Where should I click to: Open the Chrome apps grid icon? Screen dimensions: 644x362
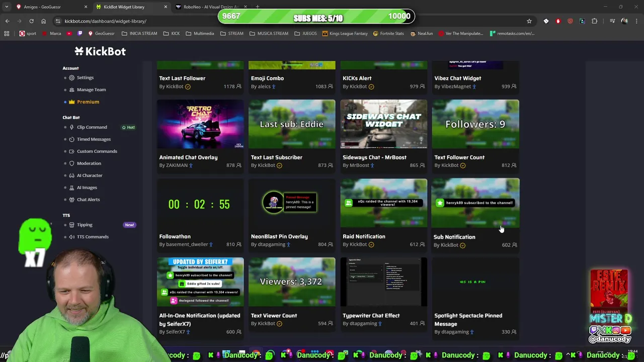tap(7, 34)
